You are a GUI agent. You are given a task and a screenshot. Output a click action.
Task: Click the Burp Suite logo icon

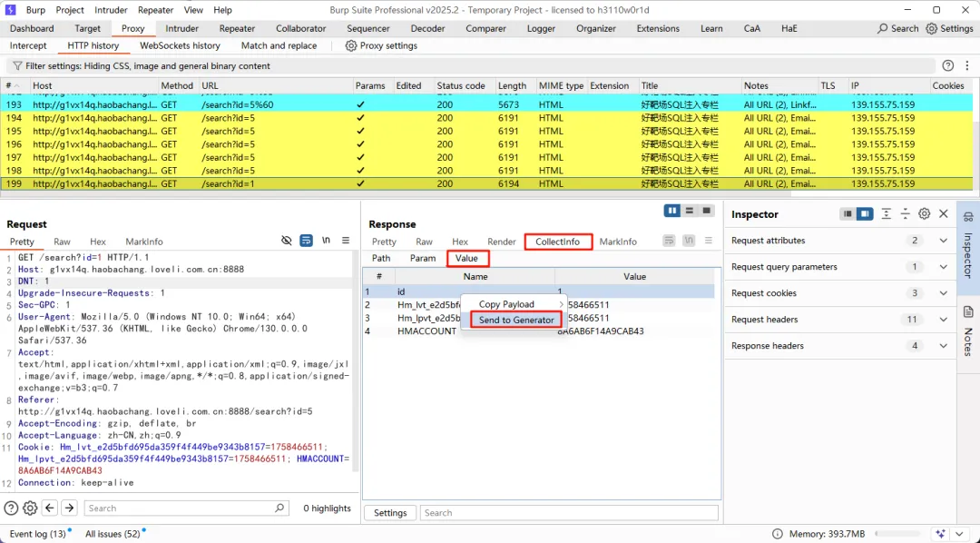coord(10,10)
